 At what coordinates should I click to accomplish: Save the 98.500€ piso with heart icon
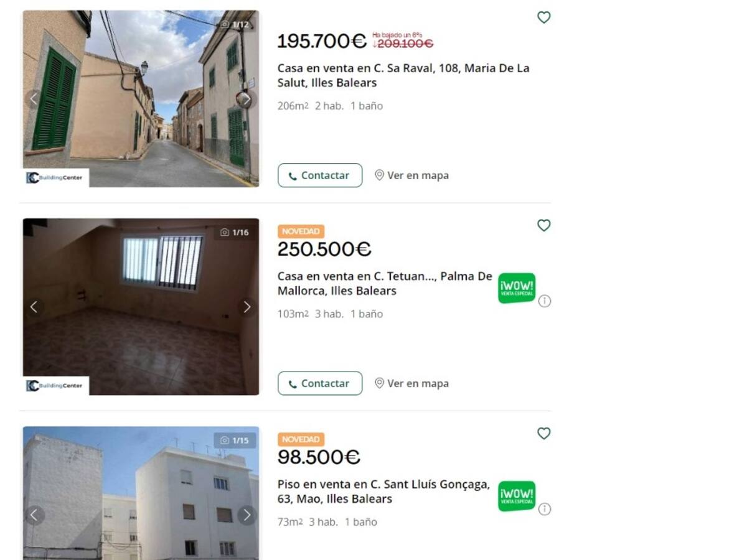(543, 433)
